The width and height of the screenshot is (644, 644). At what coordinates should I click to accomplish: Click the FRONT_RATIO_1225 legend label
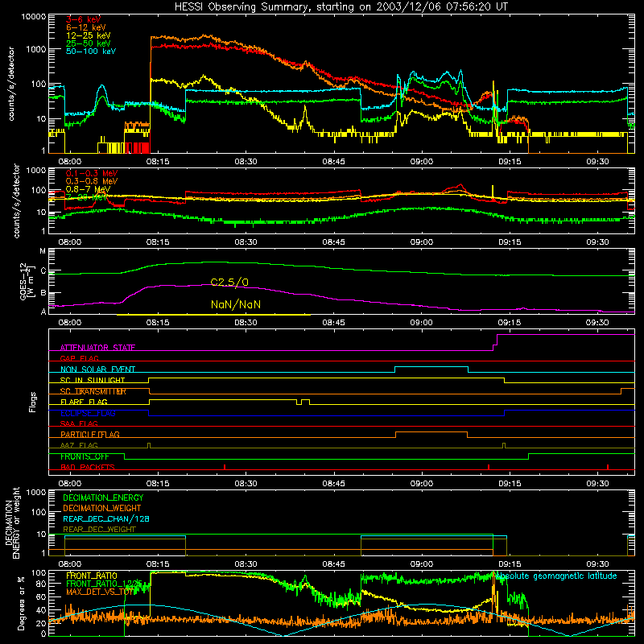[104, 584]
